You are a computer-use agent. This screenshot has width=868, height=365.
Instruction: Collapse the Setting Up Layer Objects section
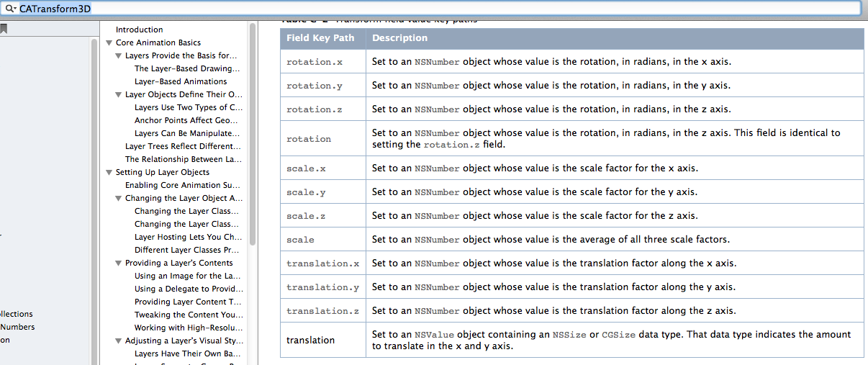109,173
